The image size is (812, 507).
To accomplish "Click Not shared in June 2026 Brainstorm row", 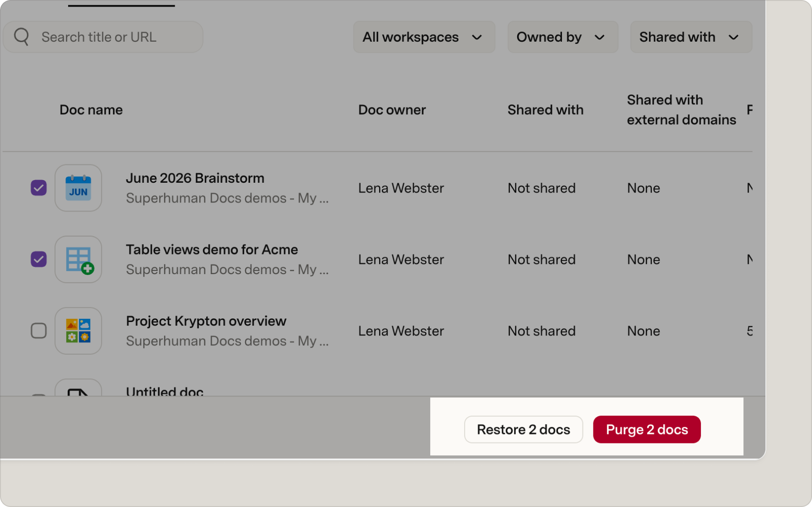I will pos(541,188).
